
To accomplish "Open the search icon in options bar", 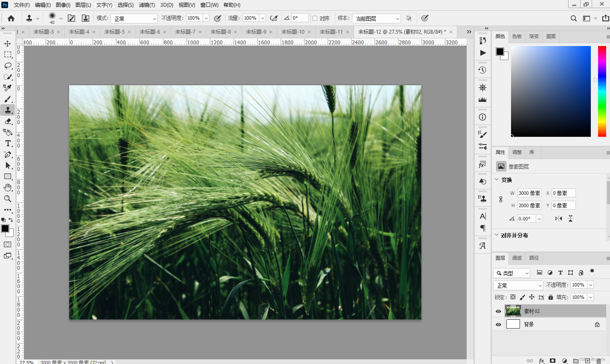I will (573, 18).
